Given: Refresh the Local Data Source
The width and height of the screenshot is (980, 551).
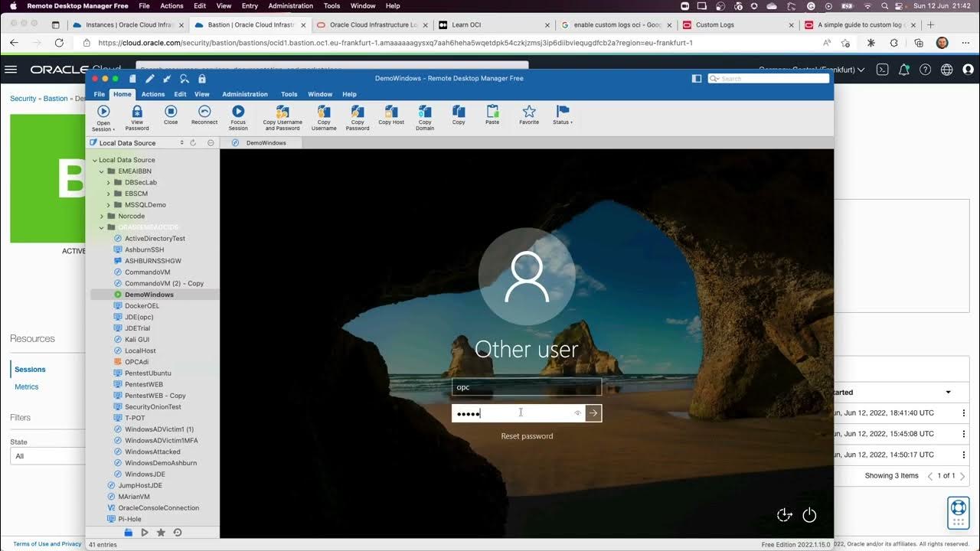Looking at the screenshot, I should coord(193,142).
